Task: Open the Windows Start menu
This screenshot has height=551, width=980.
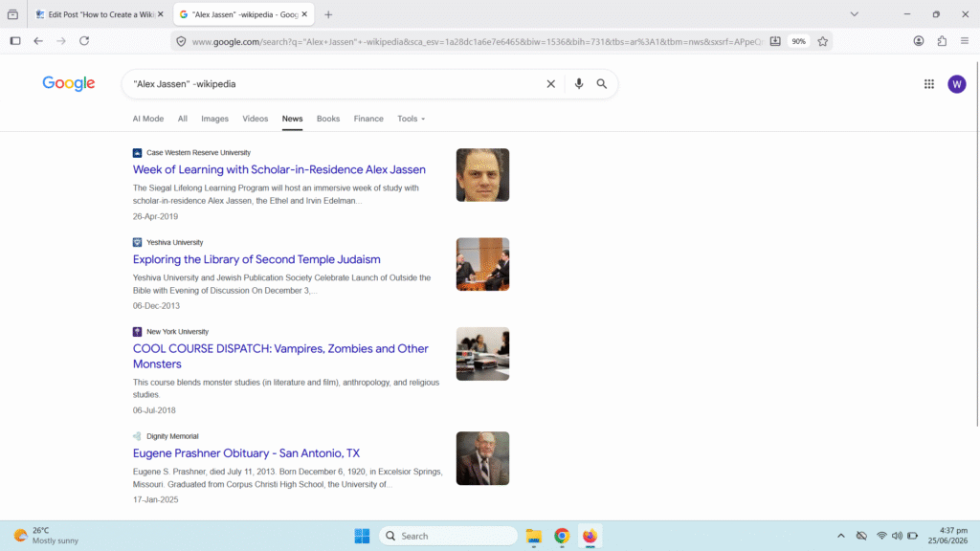Action: (362, 536)
